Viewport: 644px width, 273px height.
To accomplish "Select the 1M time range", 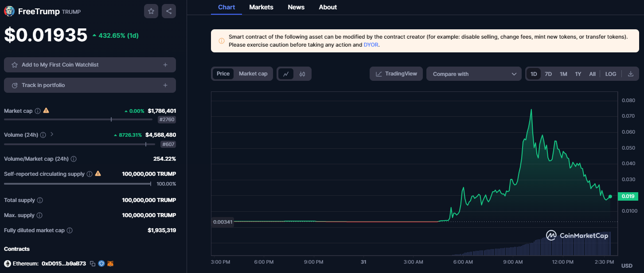I will 563,74.
